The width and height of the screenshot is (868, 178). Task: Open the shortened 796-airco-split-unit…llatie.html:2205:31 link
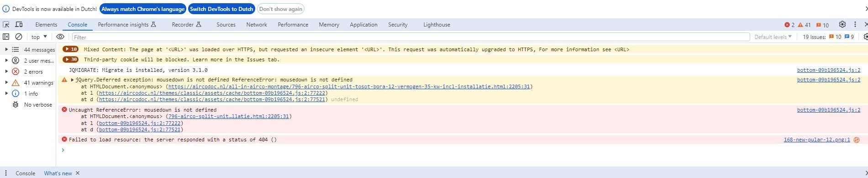[x=228, y=116]
